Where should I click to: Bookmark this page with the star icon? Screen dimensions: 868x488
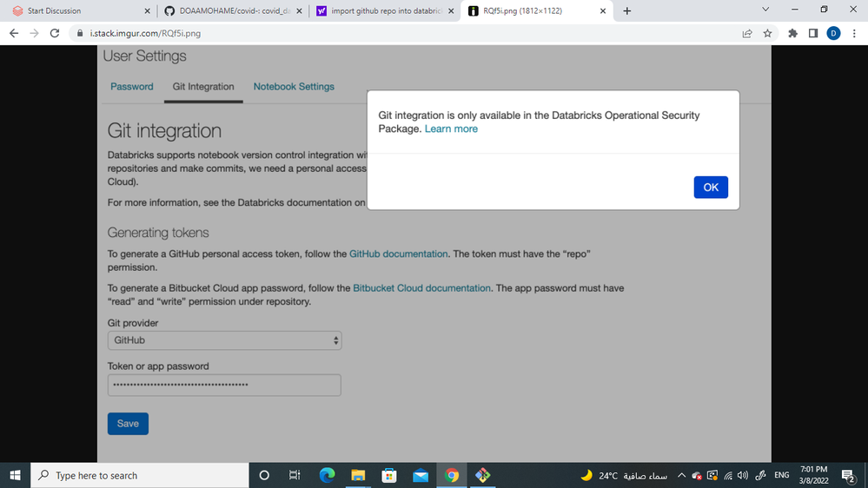[x=767, y=34]
